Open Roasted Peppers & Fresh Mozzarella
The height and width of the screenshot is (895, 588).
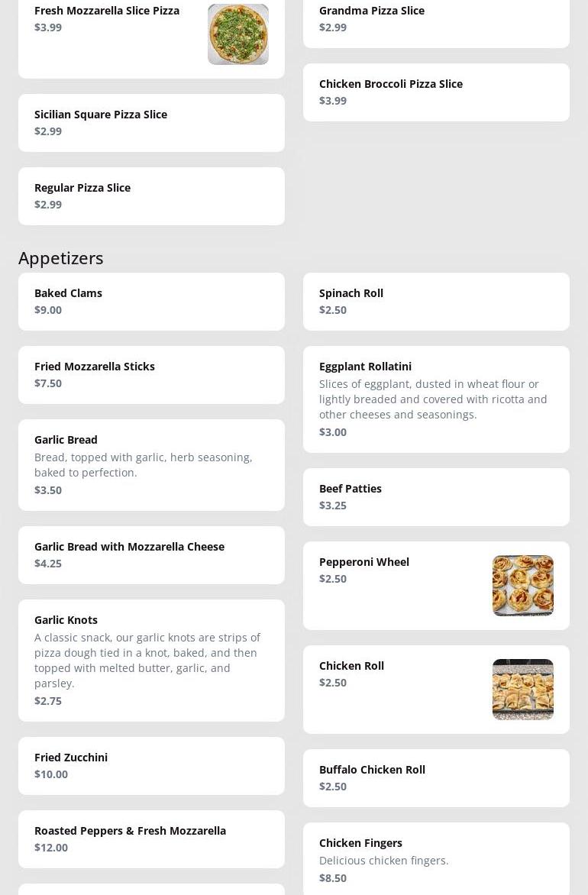pos(151,839)
